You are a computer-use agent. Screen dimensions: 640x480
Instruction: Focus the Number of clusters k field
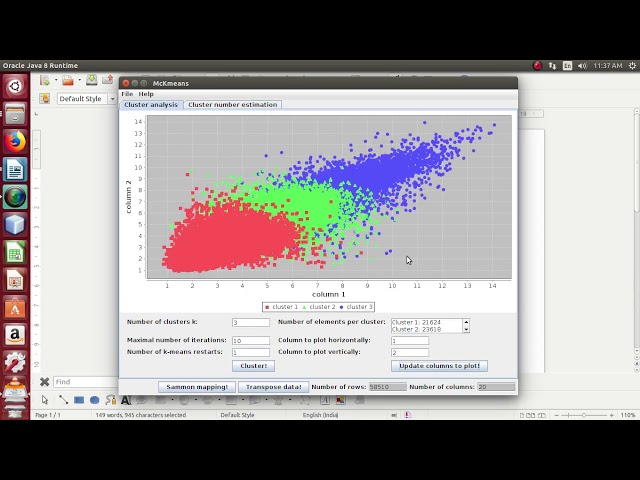tap(251, 322)
